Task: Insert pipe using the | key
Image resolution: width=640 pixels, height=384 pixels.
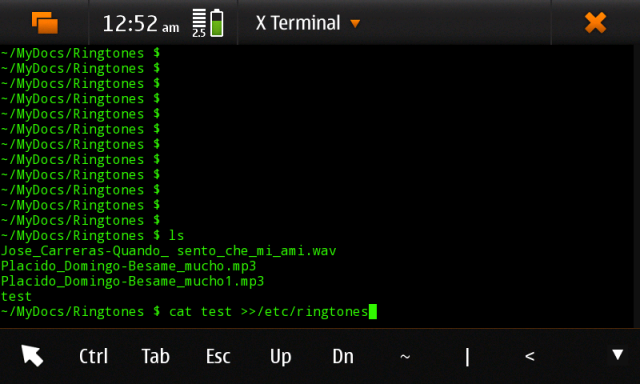Action: click(467, 357)
